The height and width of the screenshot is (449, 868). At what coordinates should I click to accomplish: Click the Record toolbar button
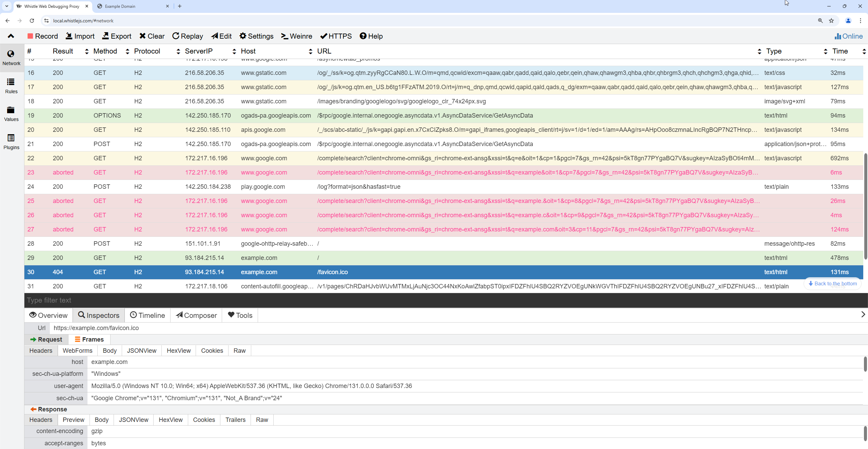click(43, 36)
